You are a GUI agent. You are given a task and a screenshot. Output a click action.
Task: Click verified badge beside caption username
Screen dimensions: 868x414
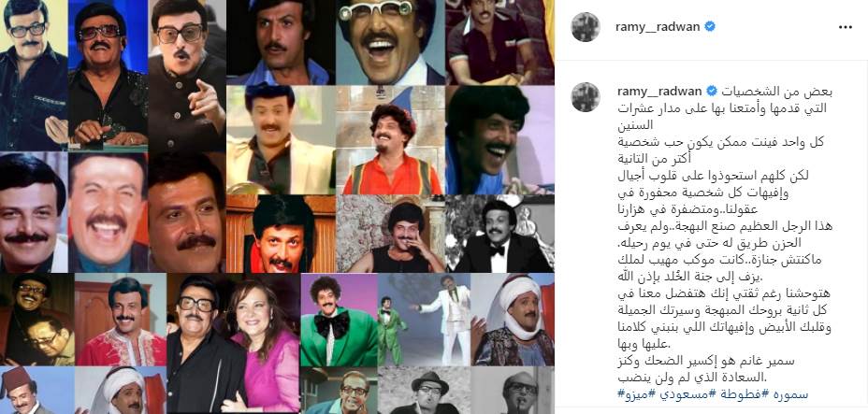coord(709,92)
